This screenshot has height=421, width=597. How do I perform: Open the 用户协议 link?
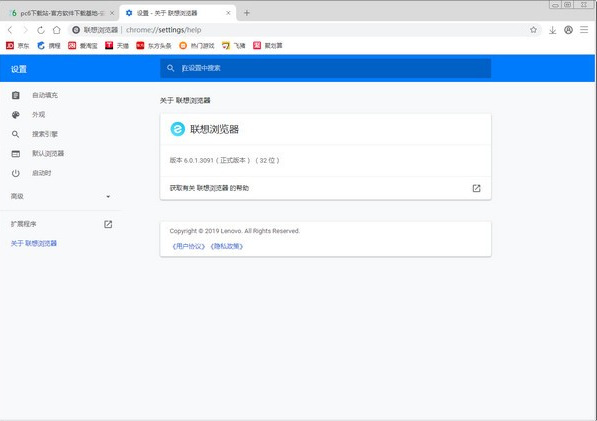pyautogui.click(x=189, y=246)
